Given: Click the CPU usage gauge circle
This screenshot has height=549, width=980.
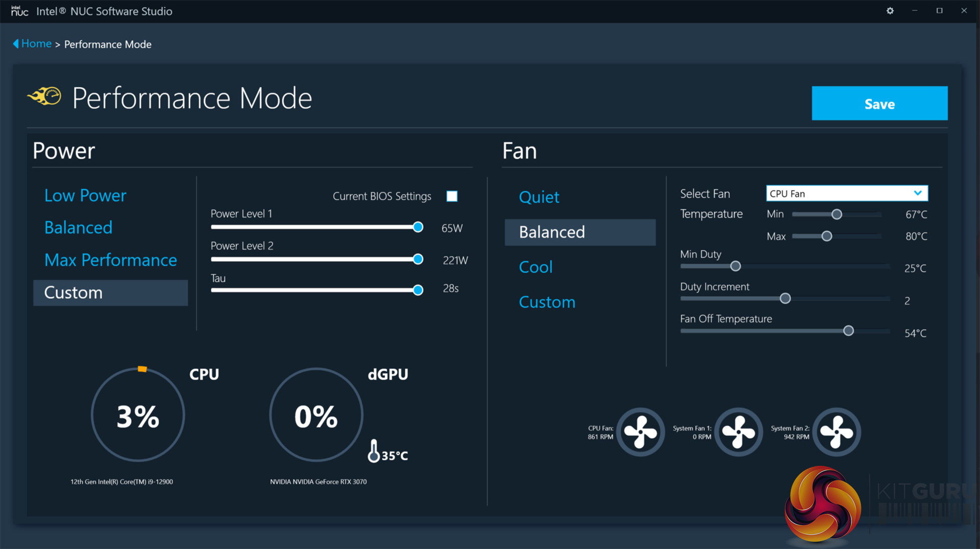Looking at the screenshot, I should [x=138, y=415].
